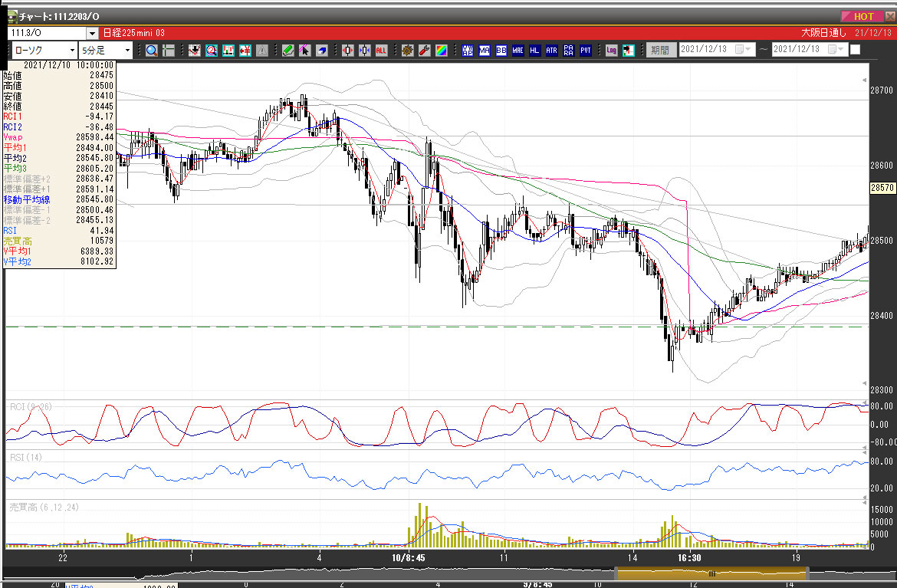Click the 大阪日通し session label
The width and height of the screenshot is (897, 588).
[x=823, y=33]
